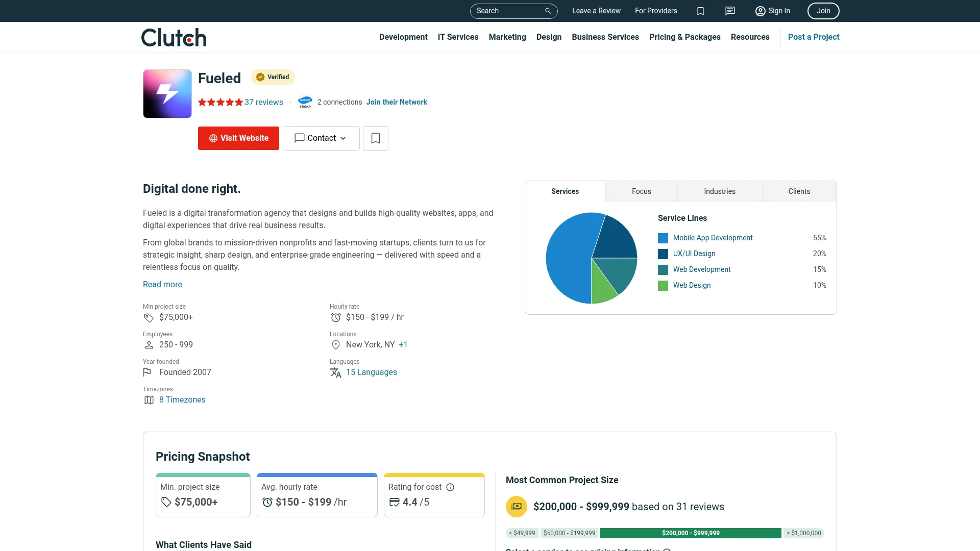
Task: Select the Services tab
Action: click(x=565, y=191)
